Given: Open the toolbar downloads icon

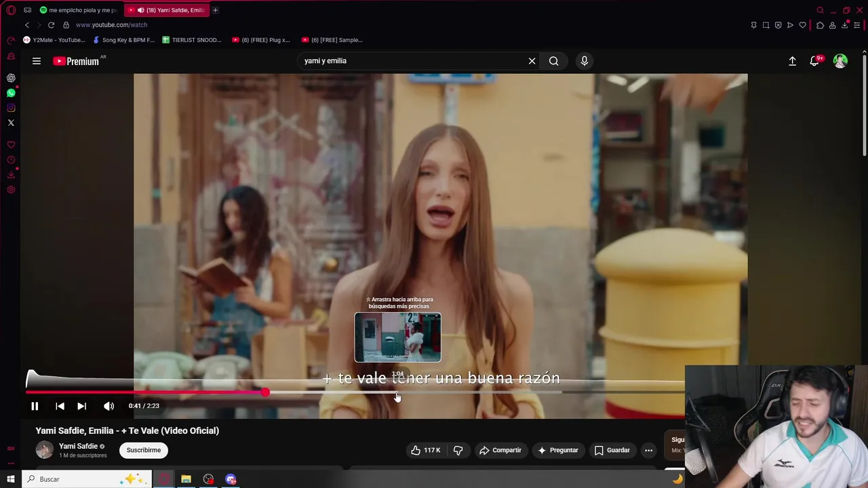Looking at the screenshot, I should tap(845, 25).
